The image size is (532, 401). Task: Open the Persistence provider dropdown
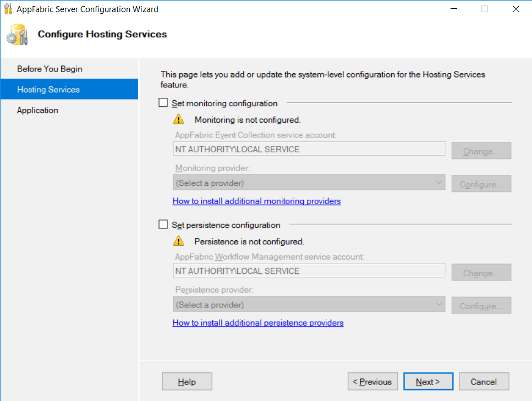(x=309, y=305)
